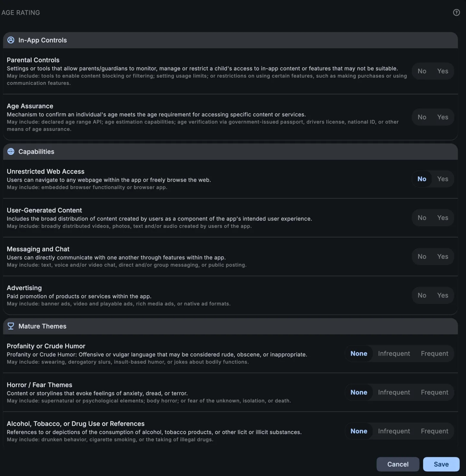Enable Unrestricted Web Access with Yes

[x=442, y=179]
